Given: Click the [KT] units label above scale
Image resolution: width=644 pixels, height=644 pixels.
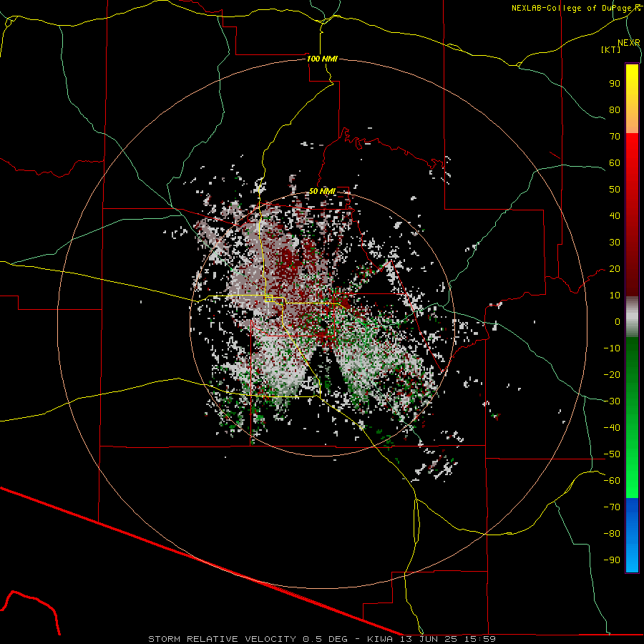Looking at the screenshot, I should [x=610, y=49].
